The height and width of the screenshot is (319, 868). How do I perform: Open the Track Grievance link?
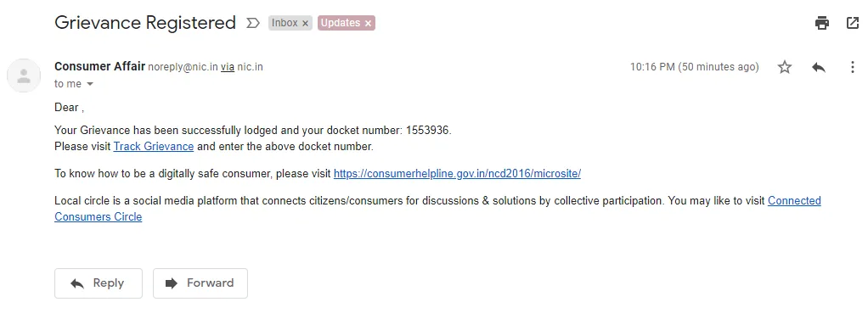click(154, 147)
